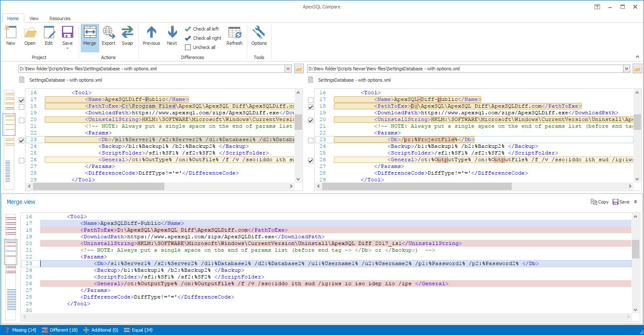Jump to the Previous difference
The height and width of the screenshot is (335, 644).
pyautogui.click(x=151, y=36)
